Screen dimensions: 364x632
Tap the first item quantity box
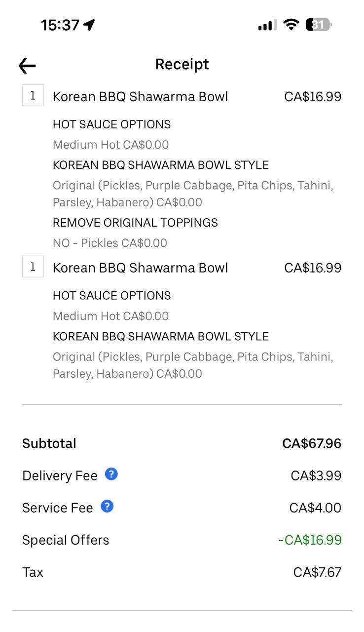coord(33,96)
